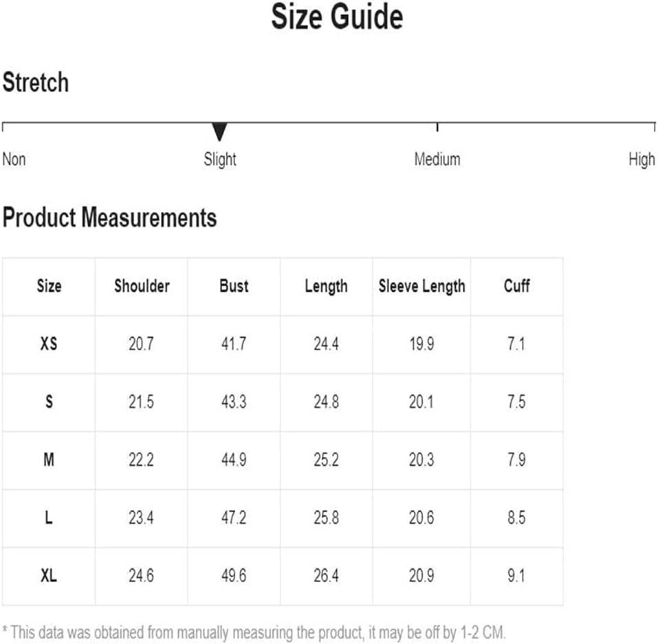658x644 pixels.
Task: Select the Shoulder column header
Action: (x=142, y=286)
